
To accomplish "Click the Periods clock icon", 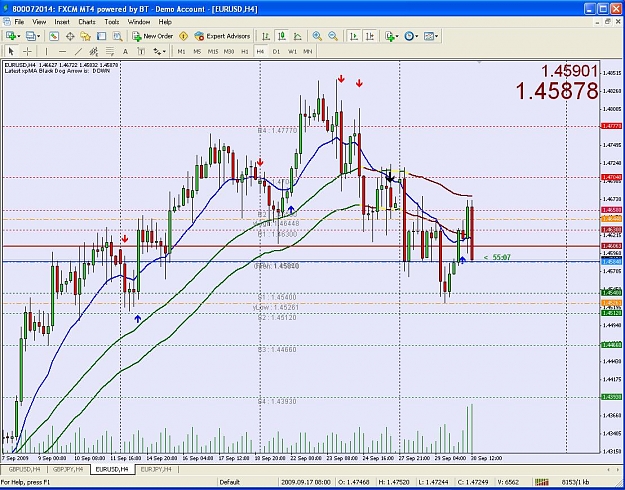I will (409, 36).
